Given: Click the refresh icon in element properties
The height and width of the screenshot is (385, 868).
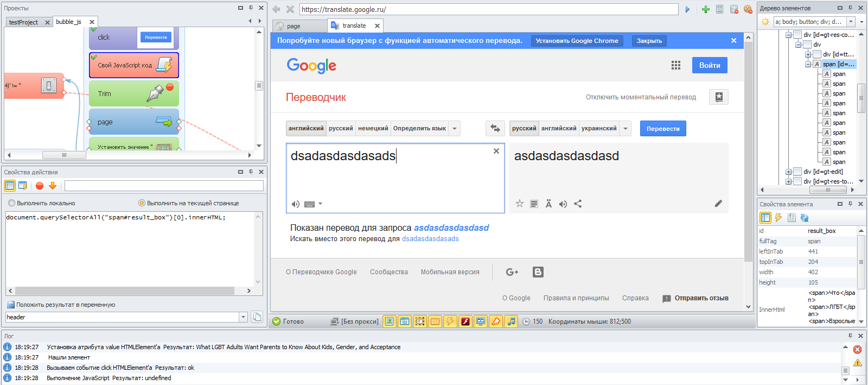Looking at the screenshot, I should click(x=805, y=218).
